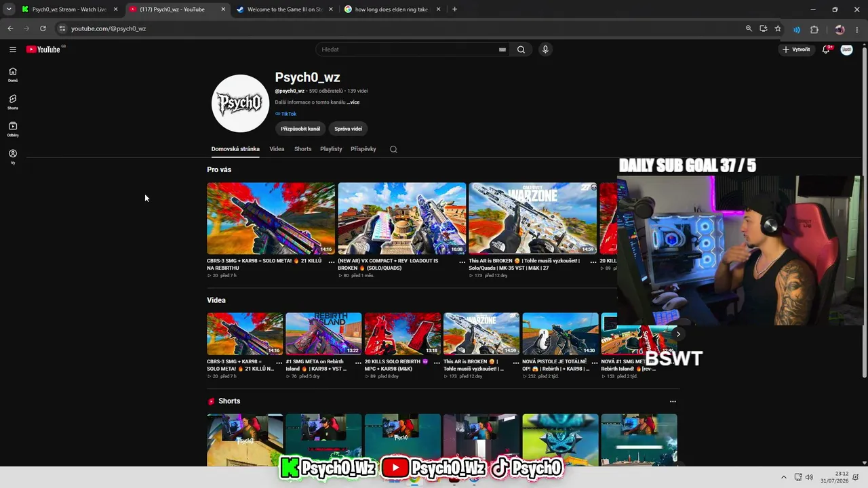Switch to the Domovská stránka channel tab
Viewport: 868px width, 488px height.
235,149
